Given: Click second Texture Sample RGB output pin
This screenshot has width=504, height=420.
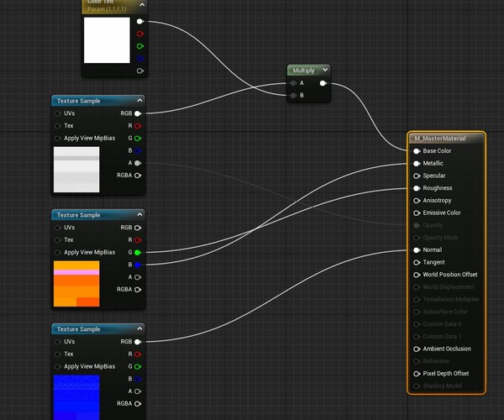Looking at the screenshot, I should (x=138, y=228).
